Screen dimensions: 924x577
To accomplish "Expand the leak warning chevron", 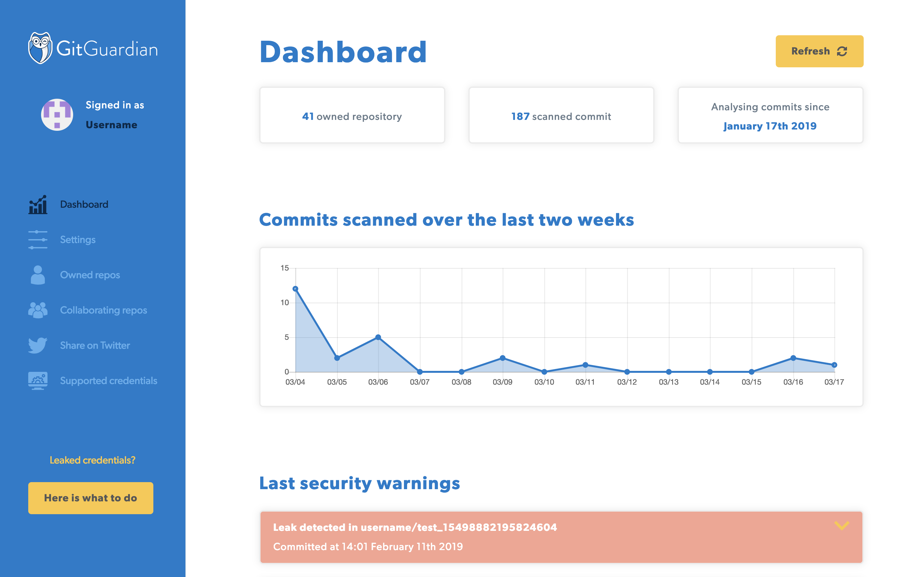I will [842, 526].
